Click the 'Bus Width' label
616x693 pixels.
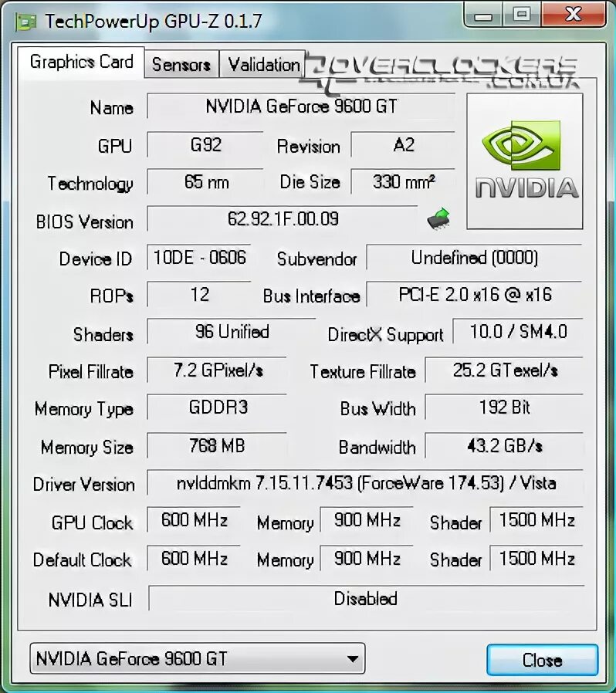(377, 409)
